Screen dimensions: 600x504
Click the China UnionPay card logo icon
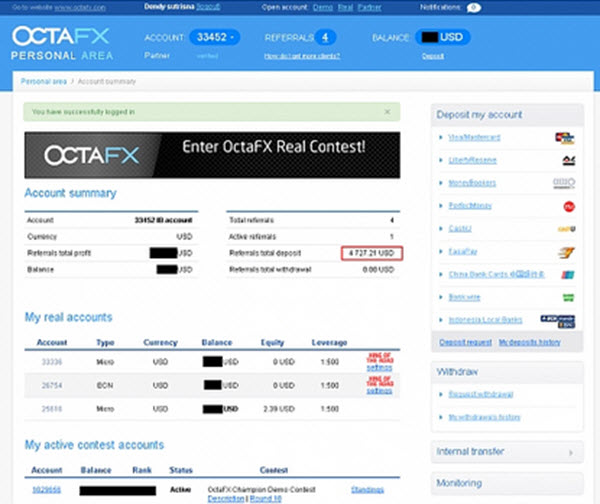coord(568,274)
